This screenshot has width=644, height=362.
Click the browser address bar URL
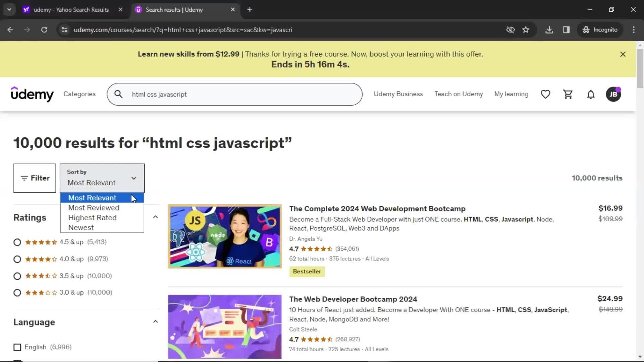pyautogui.click(x=183, y=30)
